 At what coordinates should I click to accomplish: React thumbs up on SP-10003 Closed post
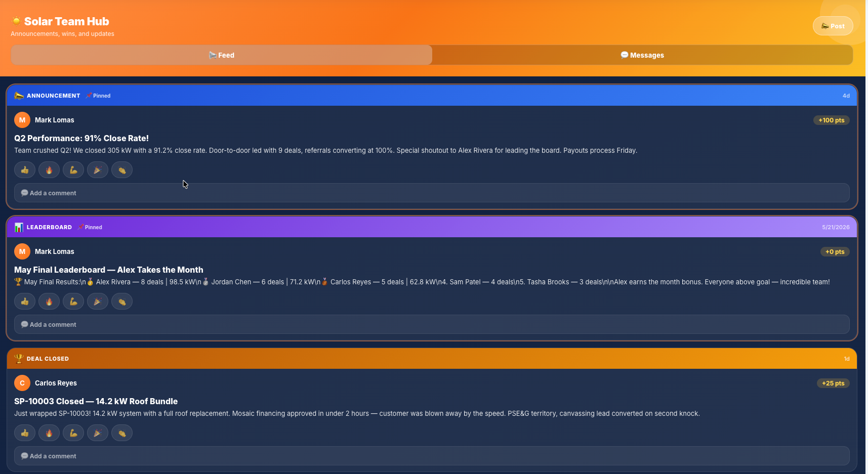click(x=25, y=433)
